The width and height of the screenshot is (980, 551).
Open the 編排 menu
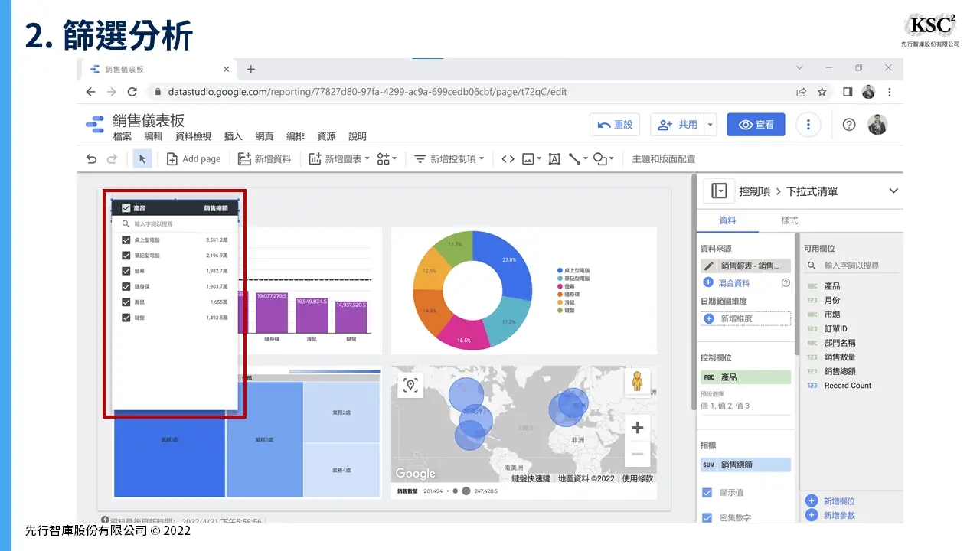click(x=296, y=136)
